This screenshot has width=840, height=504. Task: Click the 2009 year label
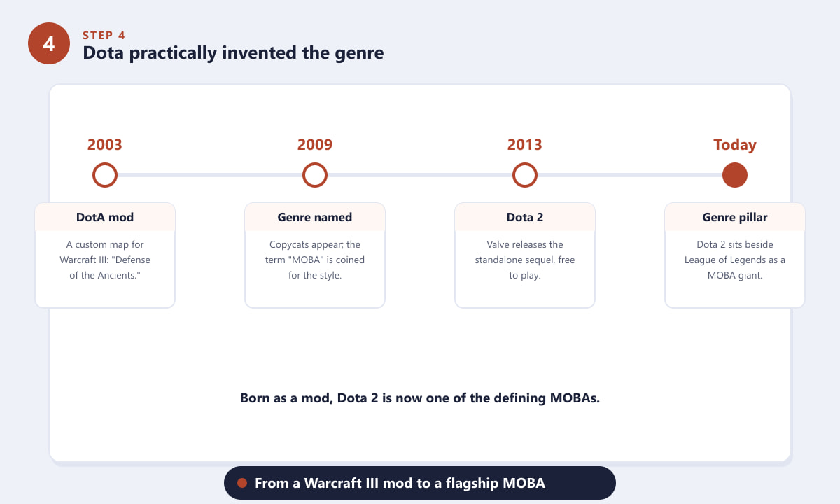click(x=315, y=145)
